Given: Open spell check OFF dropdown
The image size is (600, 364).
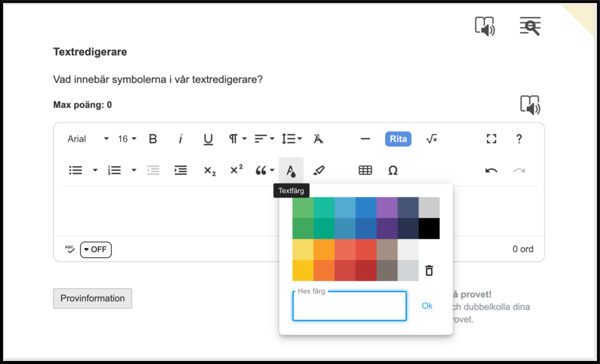Looking at the screenshot, I should pos(96,250).
